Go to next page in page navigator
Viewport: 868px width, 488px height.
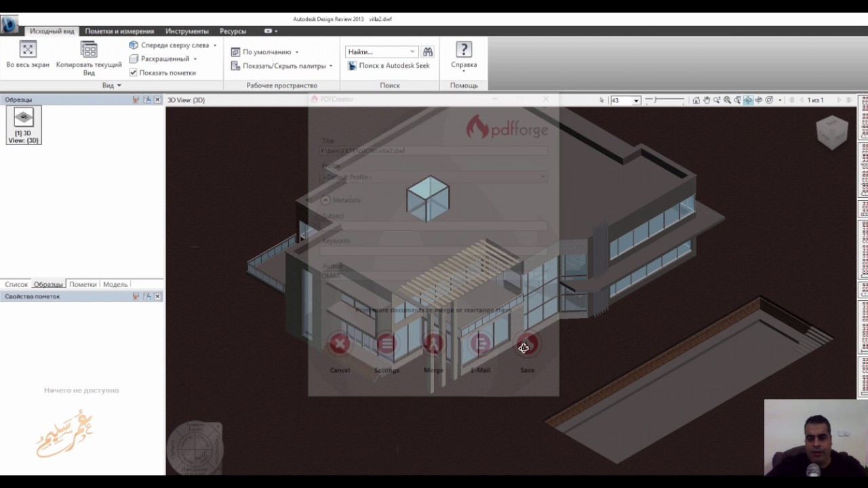839,100
